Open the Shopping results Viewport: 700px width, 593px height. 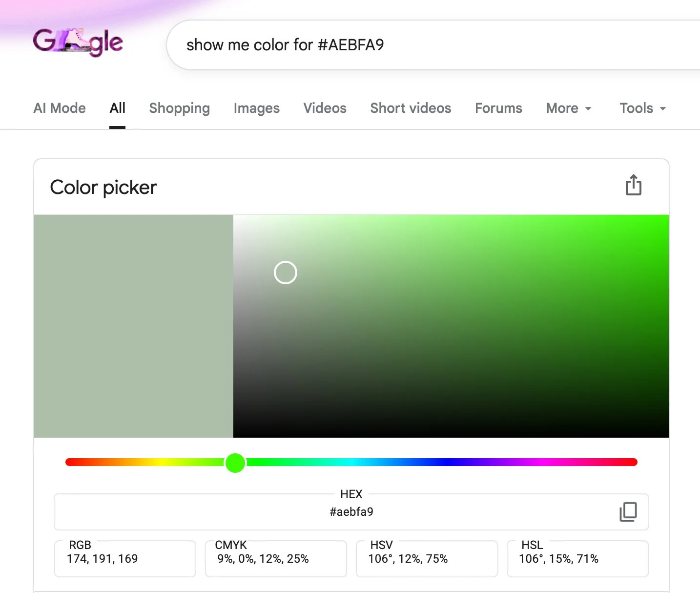179,108
